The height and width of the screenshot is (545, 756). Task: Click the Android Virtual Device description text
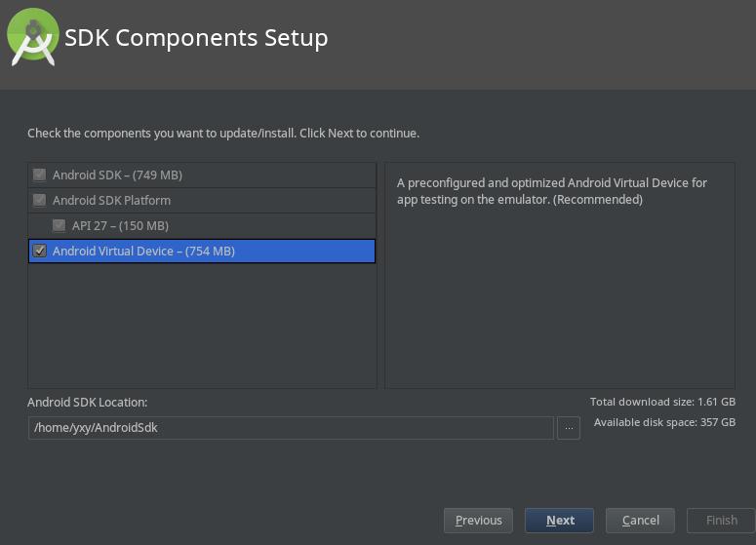552,191
